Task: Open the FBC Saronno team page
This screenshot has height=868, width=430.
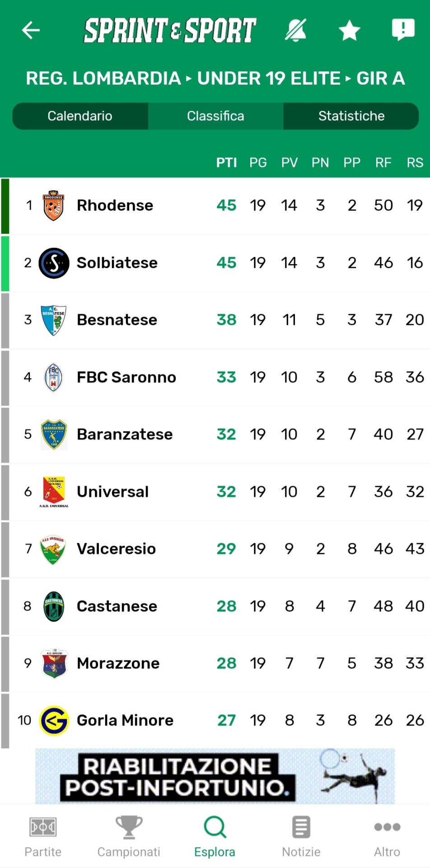Action: tap(126, 377)
